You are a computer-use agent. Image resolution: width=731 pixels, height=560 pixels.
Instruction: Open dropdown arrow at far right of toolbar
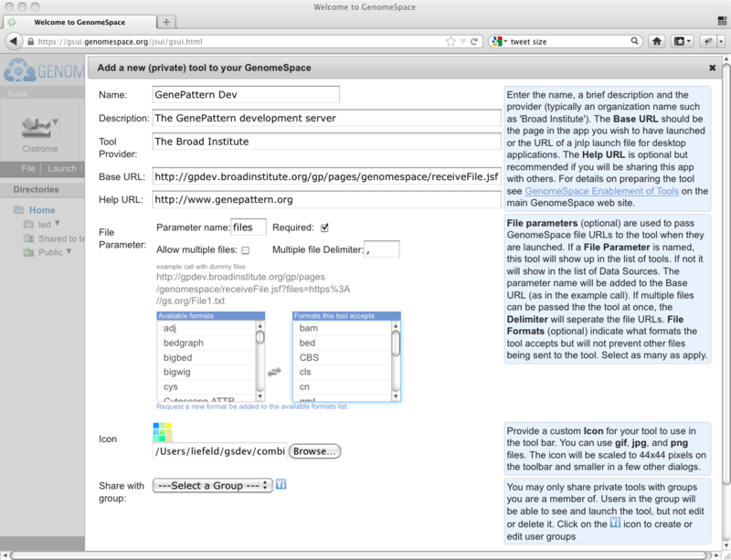(x=721, y=41)
